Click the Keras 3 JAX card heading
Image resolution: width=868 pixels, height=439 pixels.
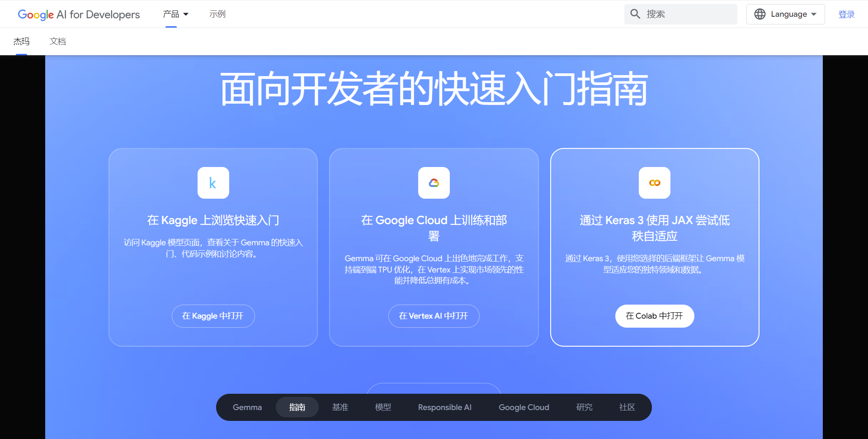[x=655, y=228]
